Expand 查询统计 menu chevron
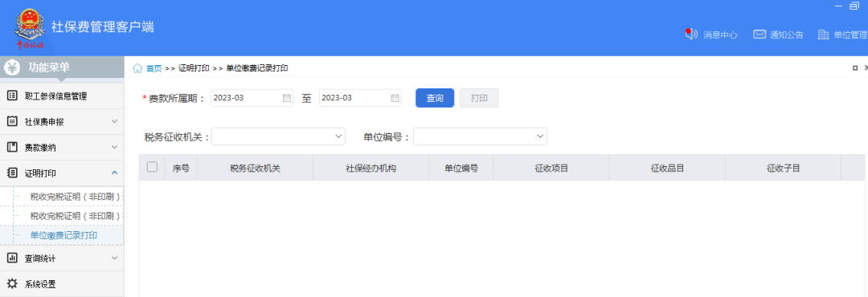868x297 pixels. (115, 258)
